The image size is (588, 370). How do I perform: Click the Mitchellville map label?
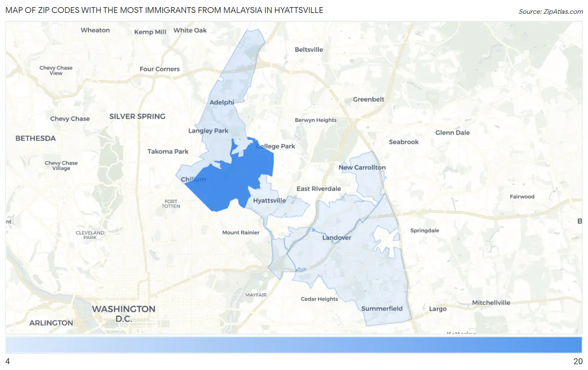click(x=491, y=303)
